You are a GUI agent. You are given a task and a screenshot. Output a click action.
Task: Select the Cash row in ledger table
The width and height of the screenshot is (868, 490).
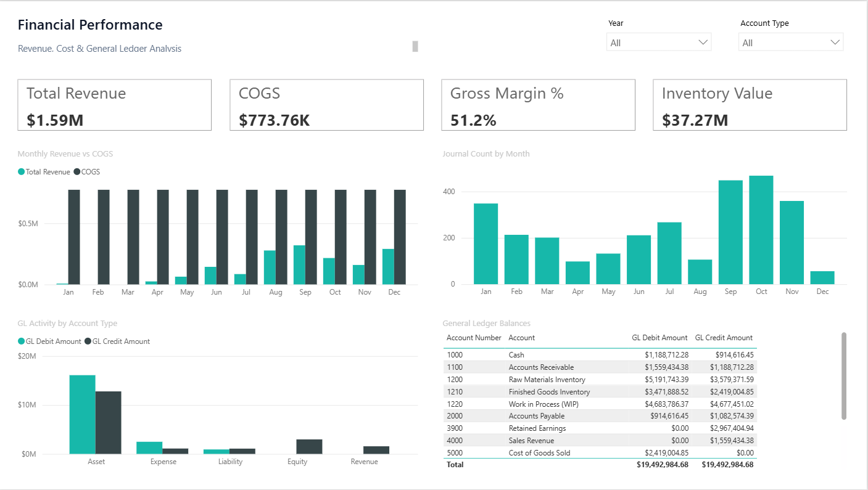click(x=600, y=355)
